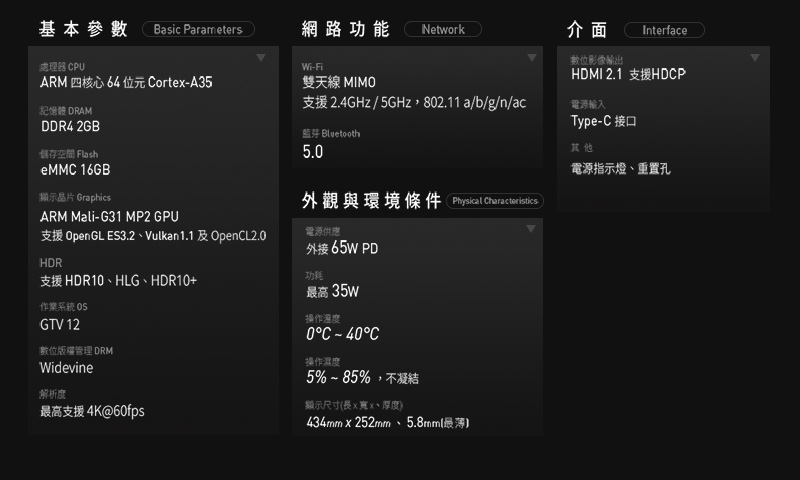The image size is (800, 480).
Task: Click the ARM Cortex-A35 processor entry
Action: click(x=126, y=82)
